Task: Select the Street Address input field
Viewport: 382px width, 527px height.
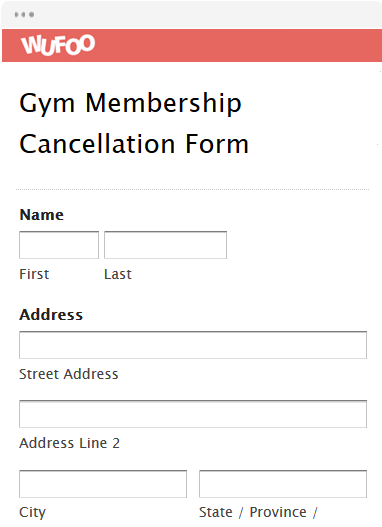Action: click(193, 345)
